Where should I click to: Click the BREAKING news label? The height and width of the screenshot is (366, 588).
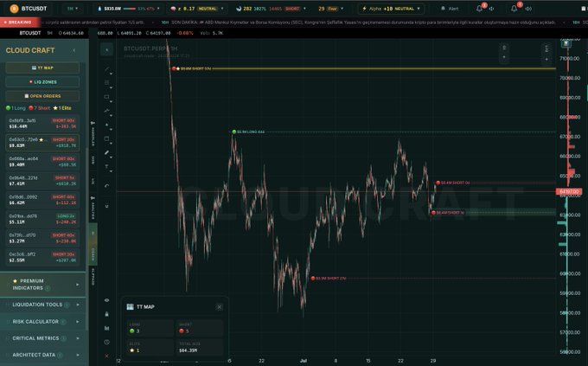click(x=19, y=22)
